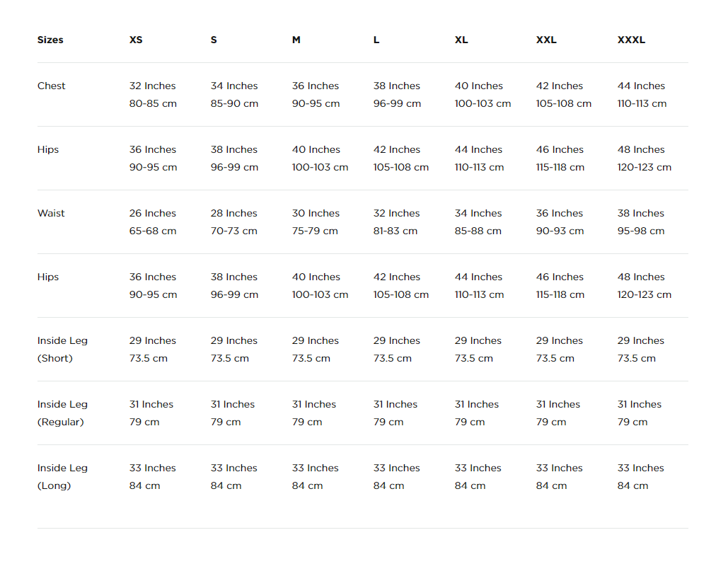Image resolution: width=728 pixels, height=564 pixels.
Task: Click the 32 Inches chest value for XS
Action: point(152,86)
